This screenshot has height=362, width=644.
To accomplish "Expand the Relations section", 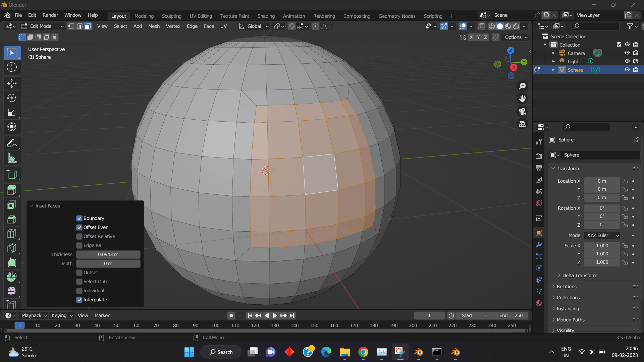I will pyautogui.click(x=566, y=286).
